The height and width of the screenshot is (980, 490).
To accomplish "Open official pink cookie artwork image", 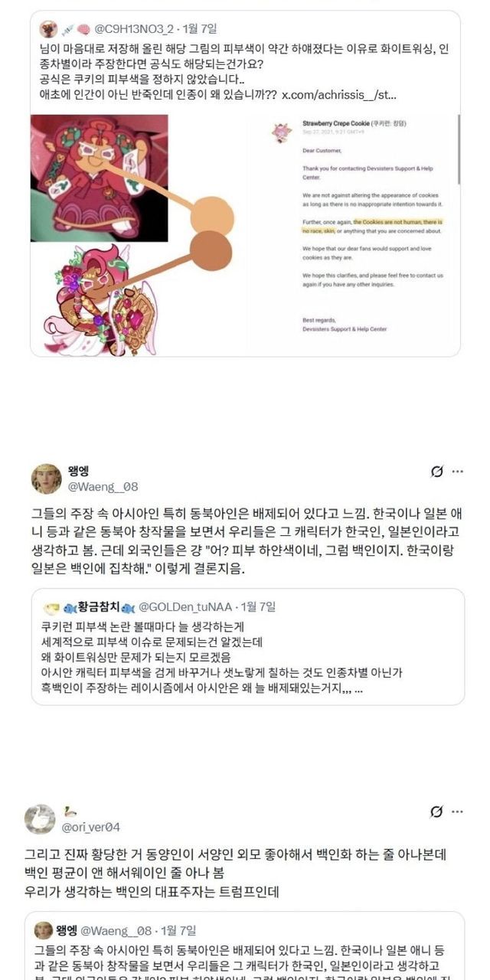I will tap(107, 299).
